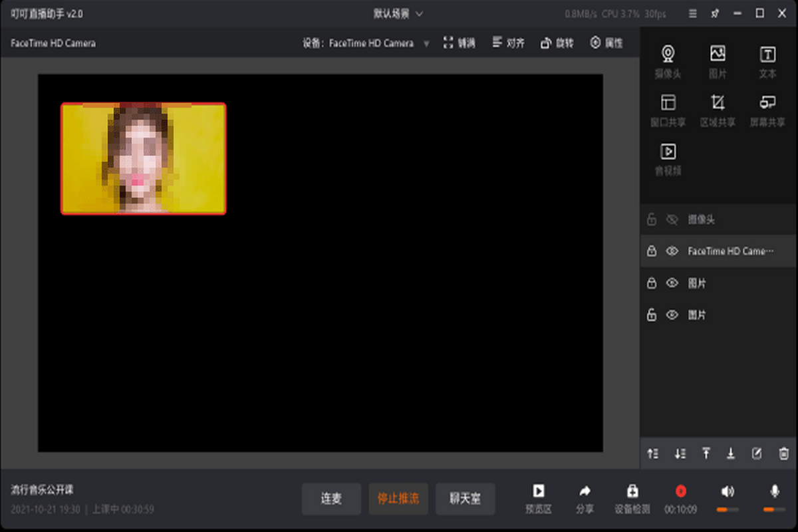Open the chat room (聊天室) button
Screen dimensions: 798x532
(x=465, y=499)
